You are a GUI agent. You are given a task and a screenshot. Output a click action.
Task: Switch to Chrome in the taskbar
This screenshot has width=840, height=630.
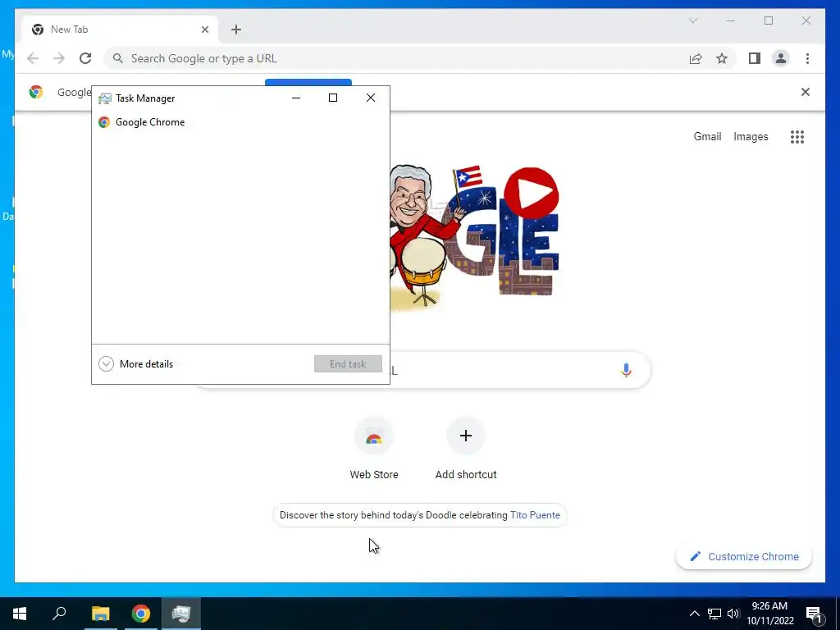point(141,614)
